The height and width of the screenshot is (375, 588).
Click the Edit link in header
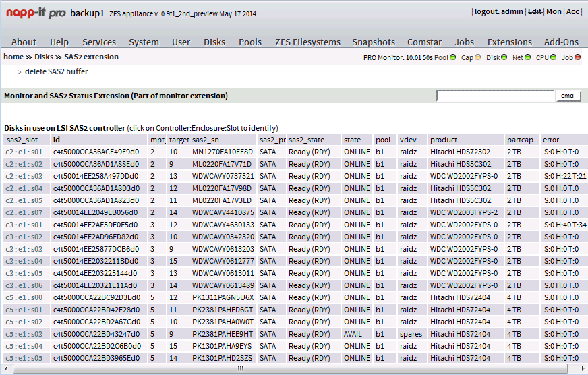click(534, 11)
